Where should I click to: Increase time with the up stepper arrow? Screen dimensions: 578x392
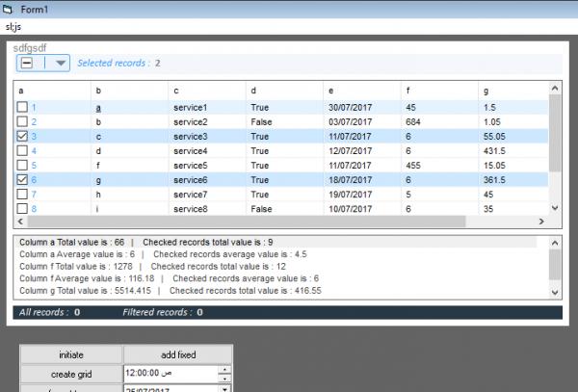tap(224, 369)
